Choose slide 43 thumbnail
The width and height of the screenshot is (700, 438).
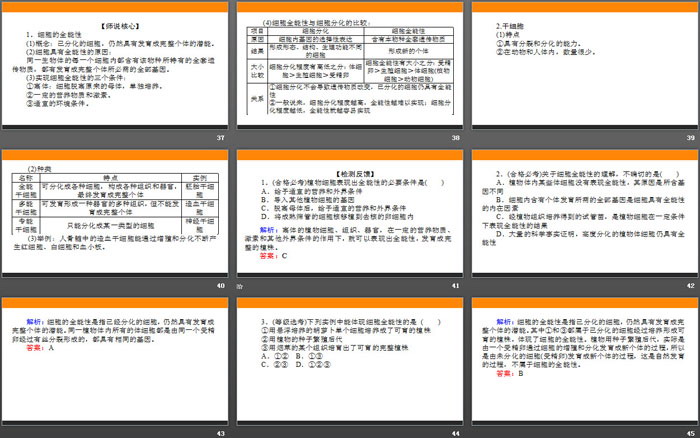coord(114,362)
